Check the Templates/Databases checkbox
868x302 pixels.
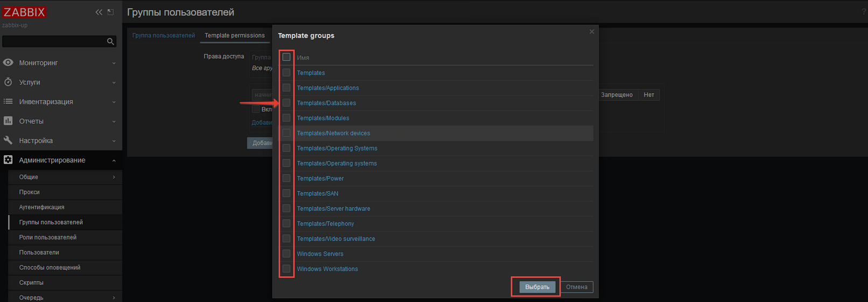[x=286, y=102]
